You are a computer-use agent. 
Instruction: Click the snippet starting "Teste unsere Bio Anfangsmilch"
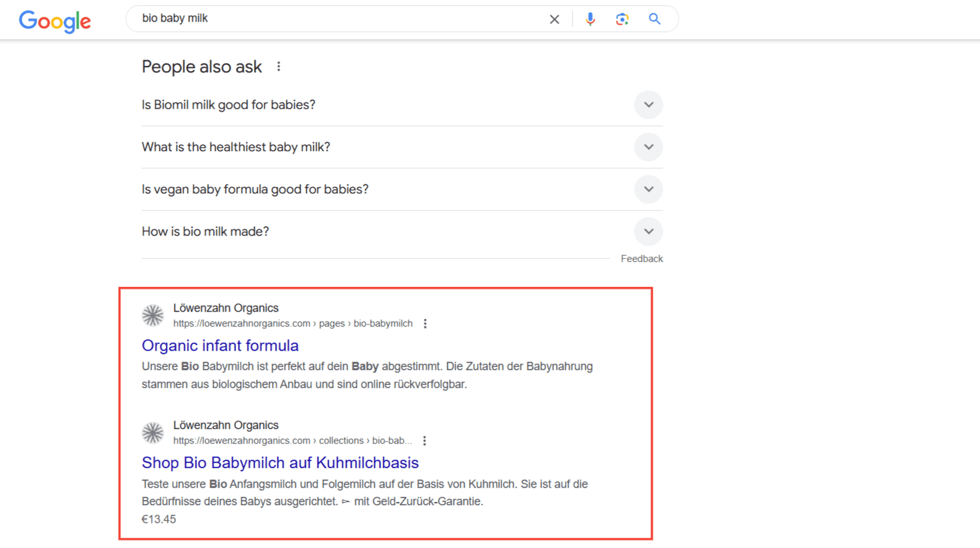pos(365,493)
